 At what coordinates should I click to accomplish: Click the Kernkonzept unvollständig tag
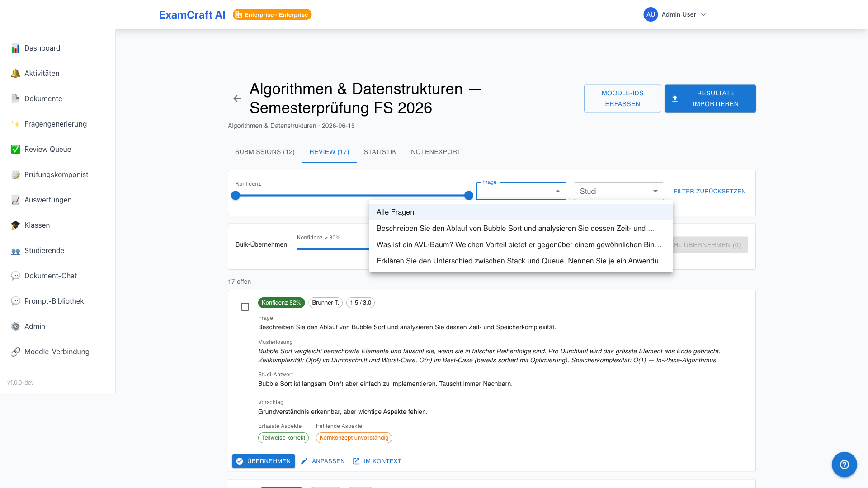click(x=354, y=438)
